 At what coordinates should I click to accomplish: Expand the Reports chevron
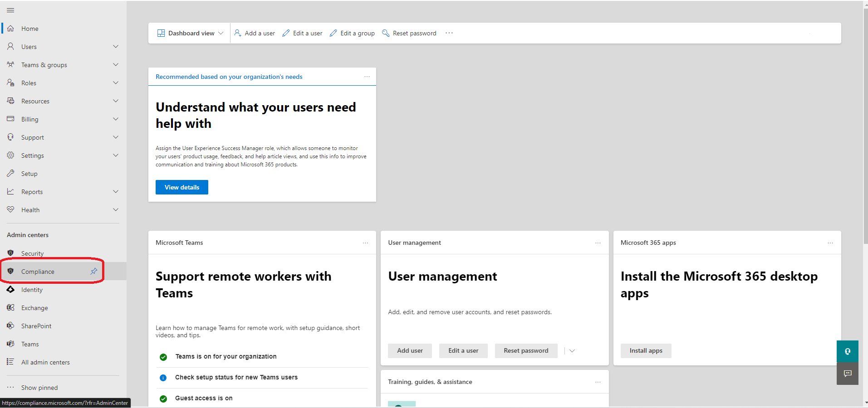pyautogui.click(x=116, y=191)
